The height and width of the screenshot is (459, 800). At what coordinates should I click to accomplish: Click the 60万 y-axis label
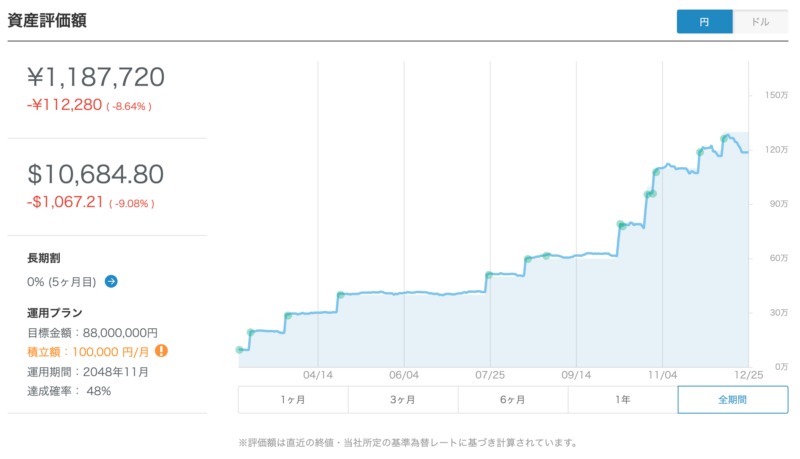(x=779, y=258)
